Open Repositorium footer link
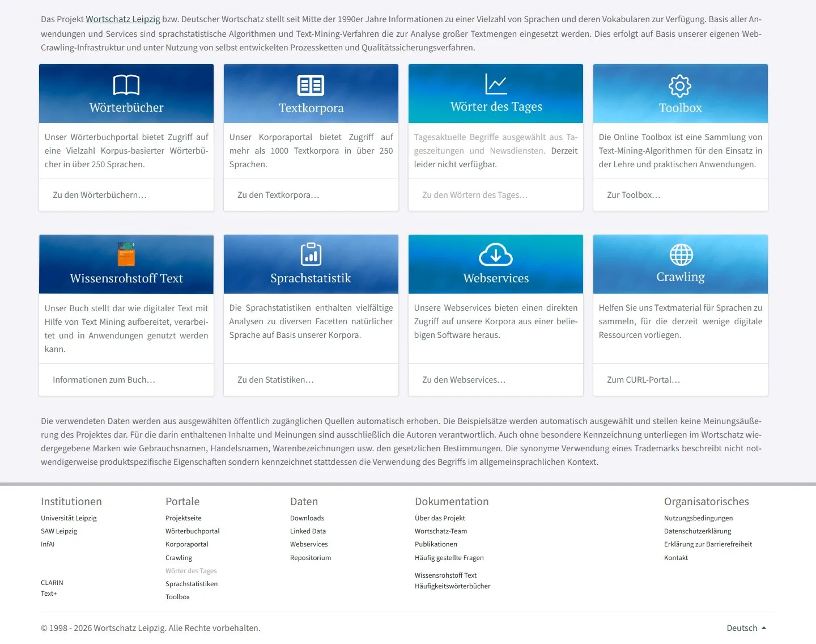Viewport: 816px width, 644px height. tap(311, 558)
